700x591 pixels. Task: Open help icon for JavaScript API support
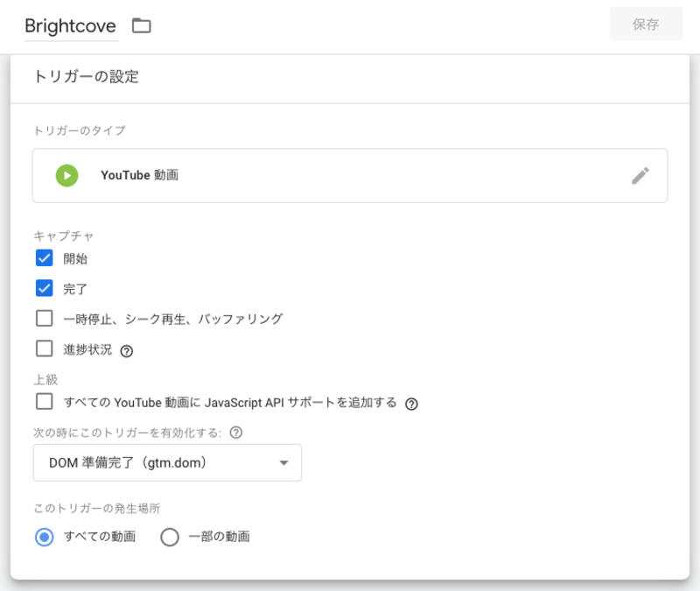[x=411, y=404]
